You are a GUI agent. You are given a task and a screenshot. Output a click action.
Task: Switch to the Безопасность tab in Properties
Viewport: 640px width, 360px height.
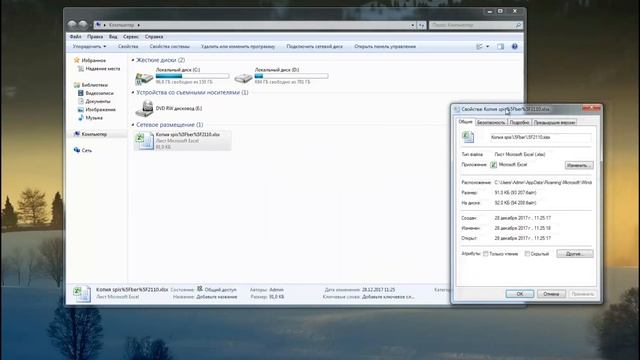(491, 122)
